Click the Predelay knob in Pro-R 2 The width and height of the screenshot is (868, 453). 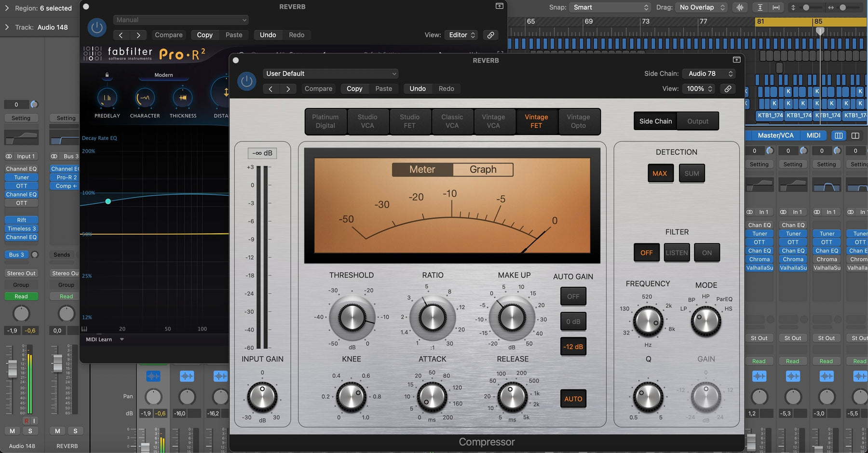107,98
